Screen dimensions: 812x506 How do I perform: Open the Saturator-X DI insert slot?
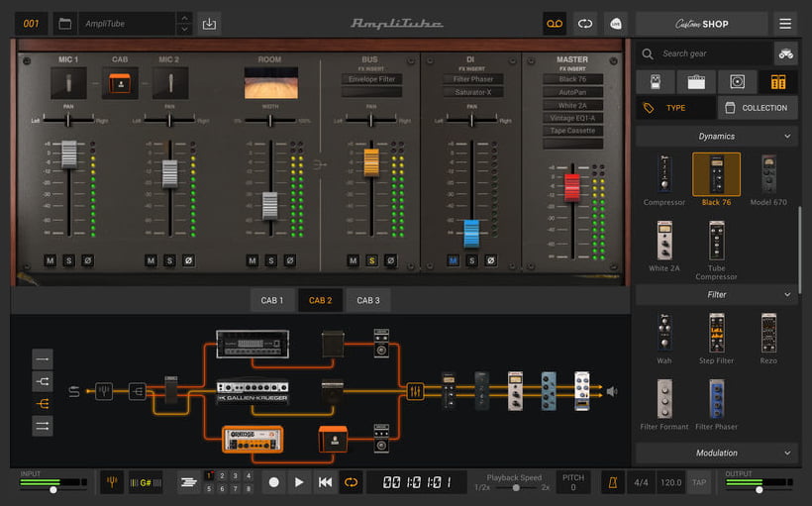coord(472,92)
